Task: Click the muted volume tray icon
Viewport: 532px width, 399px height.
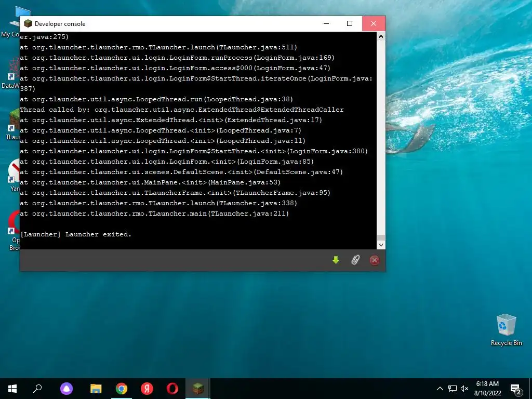Action: click(464, 389)
